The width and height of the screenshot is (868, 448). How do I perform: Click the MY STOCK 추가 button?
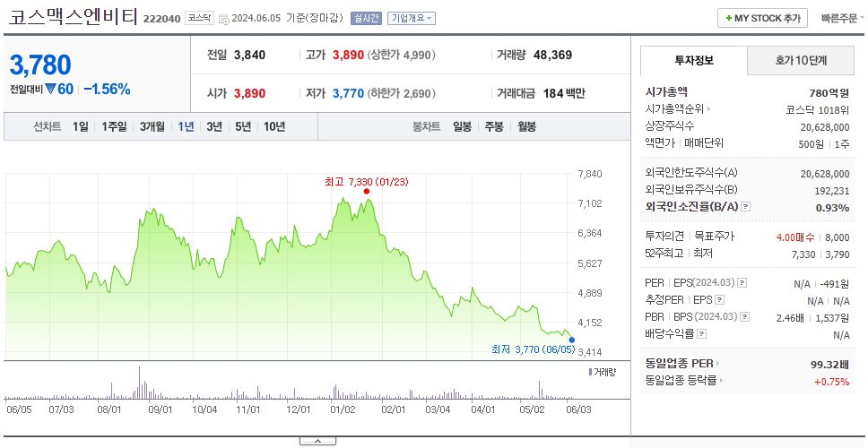point(762,18)
